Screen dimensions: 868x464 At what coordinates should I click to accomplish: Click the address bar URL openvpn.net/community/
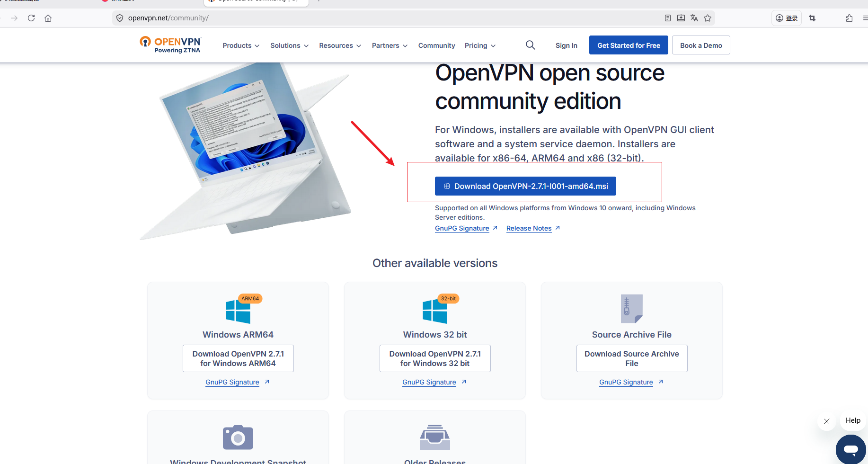[168, 18]
